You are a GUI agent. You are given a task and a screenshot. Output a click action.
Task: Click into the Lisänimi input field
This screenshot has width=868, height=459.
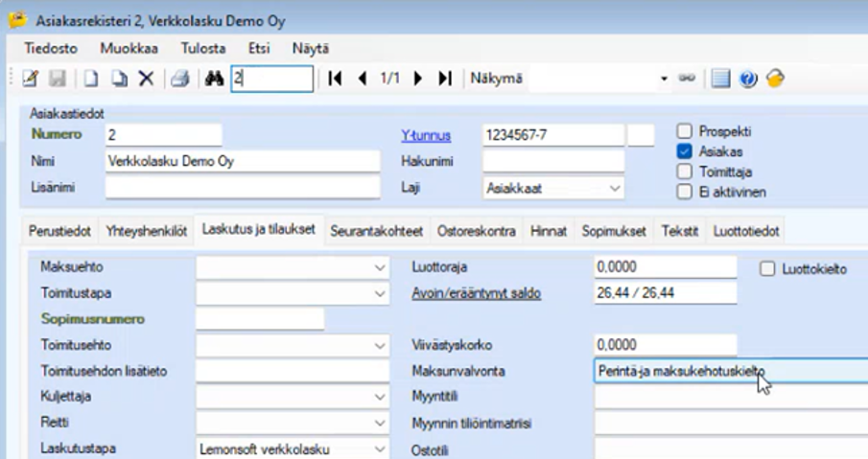point(243,188)
